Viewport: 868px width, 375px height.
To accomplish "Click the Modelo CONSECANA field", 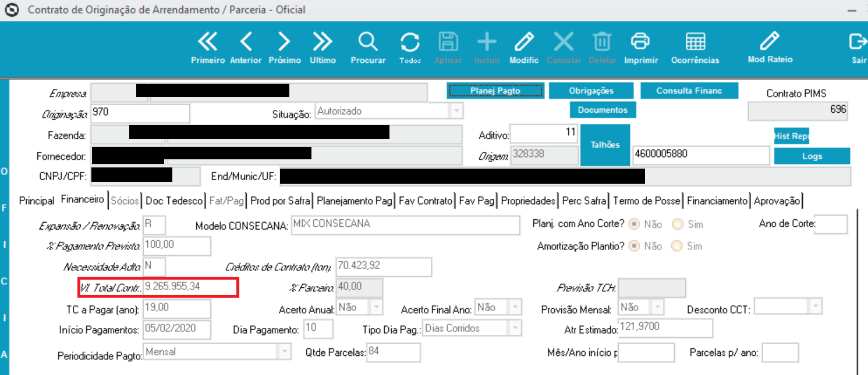I will [x=405, y=226].
